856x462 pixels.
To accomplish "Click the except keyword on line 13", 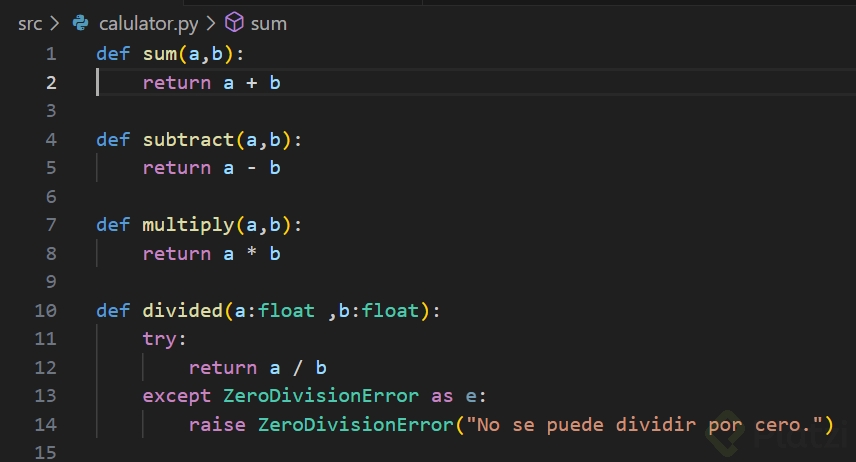I will (x=177, y=396).
